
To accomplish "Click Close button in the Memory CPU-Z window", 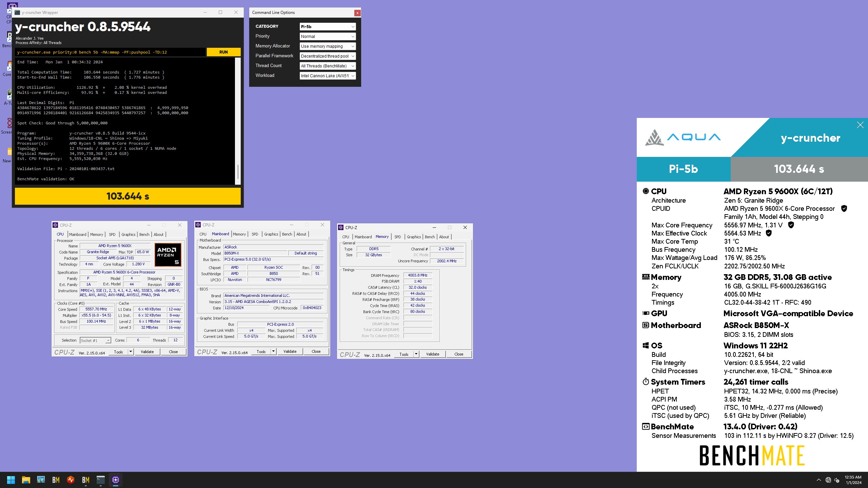I will (459, 354).
